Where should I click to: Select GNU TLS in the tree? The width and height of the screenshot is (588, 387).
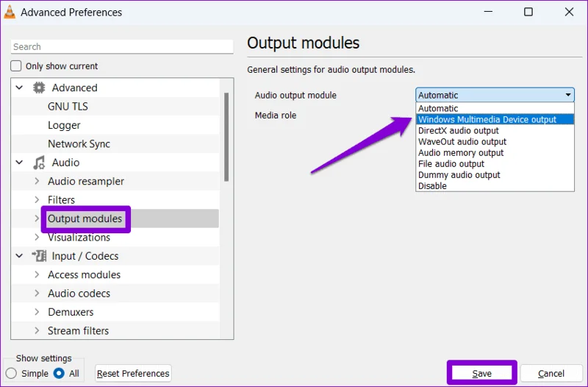[68, 107]
